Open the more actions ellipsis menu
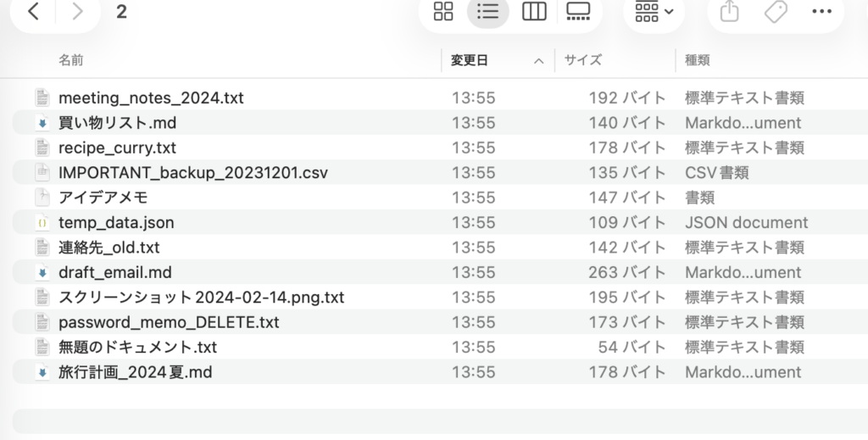This screenshot has height=440, width=868. 821,12
